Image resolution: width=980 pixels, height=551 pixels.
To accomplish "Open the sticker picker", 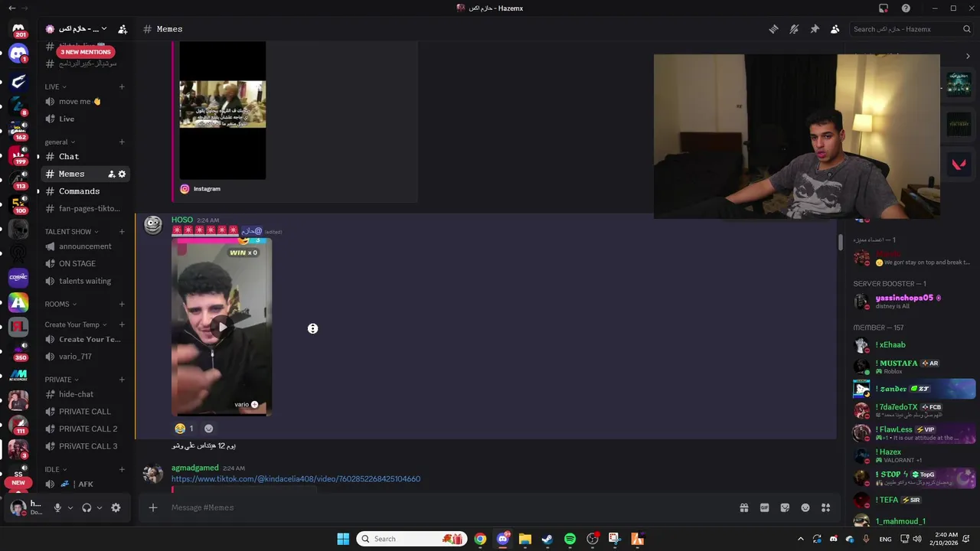I will [x=785, y=507].
